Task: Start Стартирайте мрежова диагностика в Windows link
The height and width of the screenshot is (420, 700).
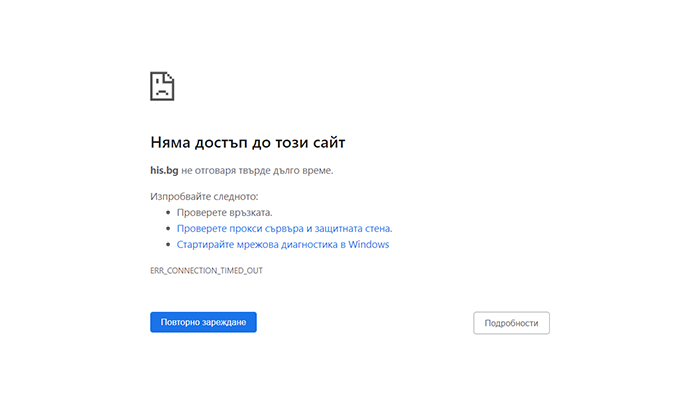Action: 283,245
